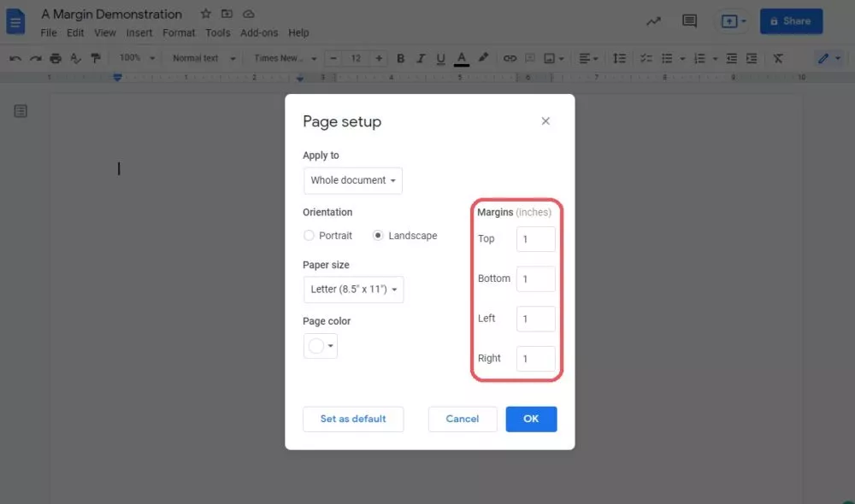
Task: Open the File menu
Action: tap(49, 32)
